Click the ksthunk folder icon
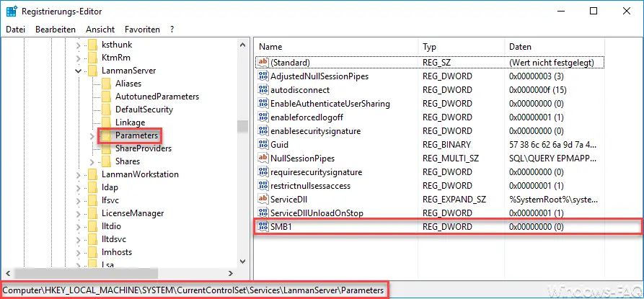The image size is (644, 299). click(x=93, y=44)
